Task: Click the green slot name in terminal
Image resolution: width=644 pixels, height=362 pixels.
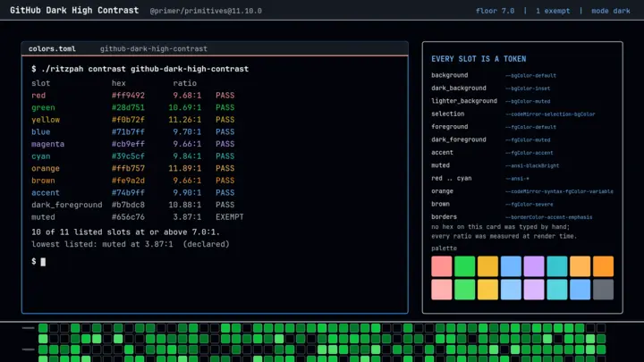Action: click(x=43, y=107)
